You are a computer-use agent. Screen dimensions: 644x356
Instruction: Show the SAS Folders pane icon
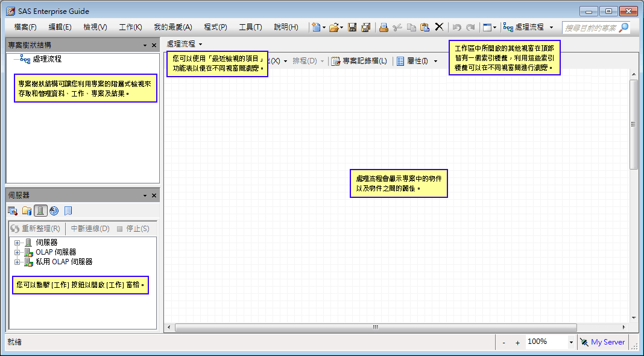(27, 211)
